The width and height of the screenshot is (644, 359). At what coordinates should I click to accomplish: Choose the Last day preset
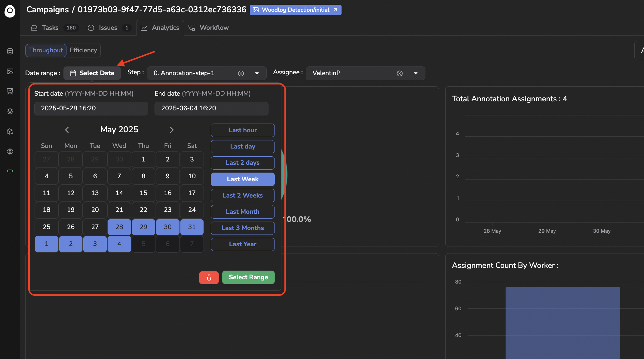coord(243,146)
